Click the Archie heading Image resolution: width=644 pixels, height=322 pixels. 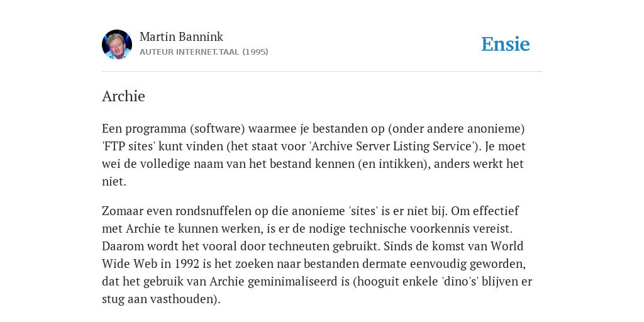pos(123,96)
